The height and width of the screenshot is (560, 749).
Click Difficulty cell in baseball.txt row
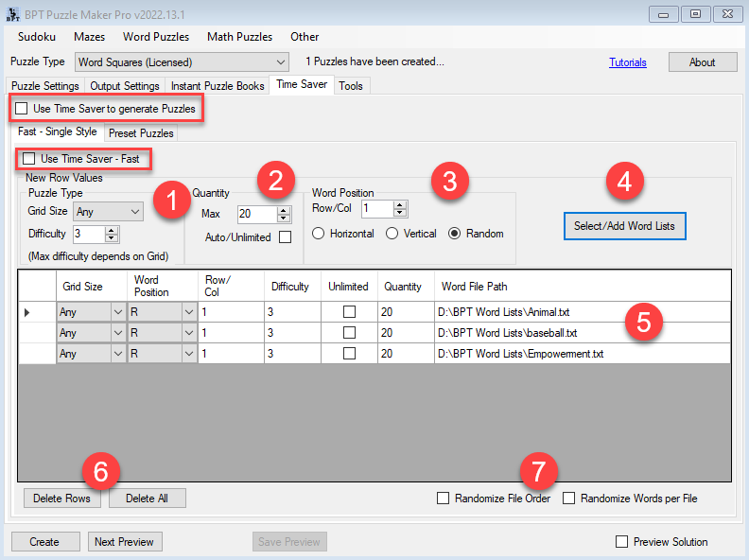pos(292,333)
